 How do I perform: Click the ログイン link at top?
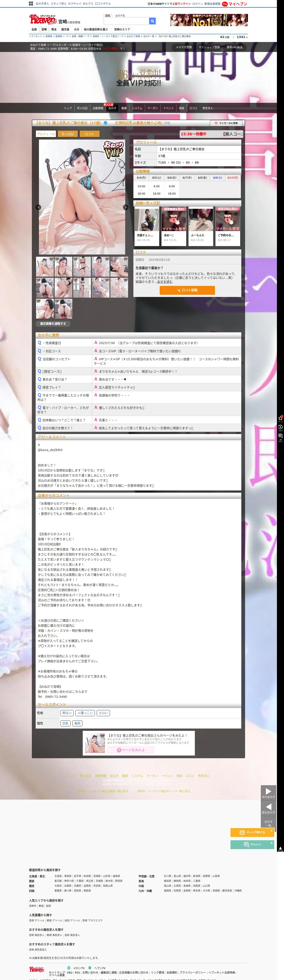(198, 4)
